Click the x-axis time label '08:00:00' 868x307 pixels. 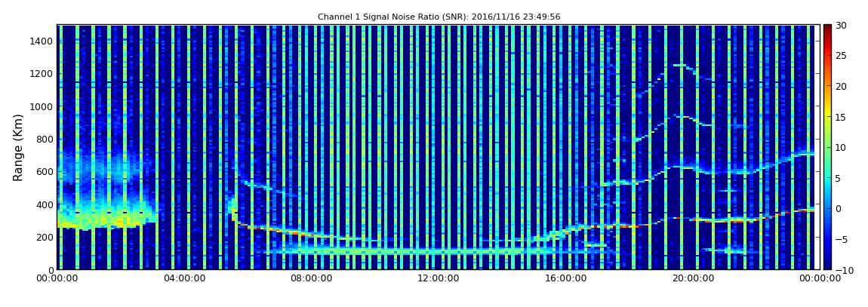point(311,278)
